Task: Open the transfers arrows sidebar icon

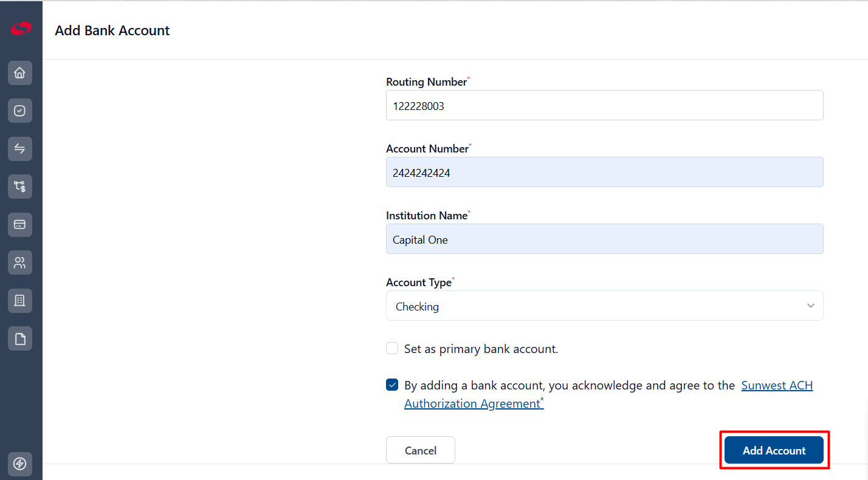Action: click(20, 149)
